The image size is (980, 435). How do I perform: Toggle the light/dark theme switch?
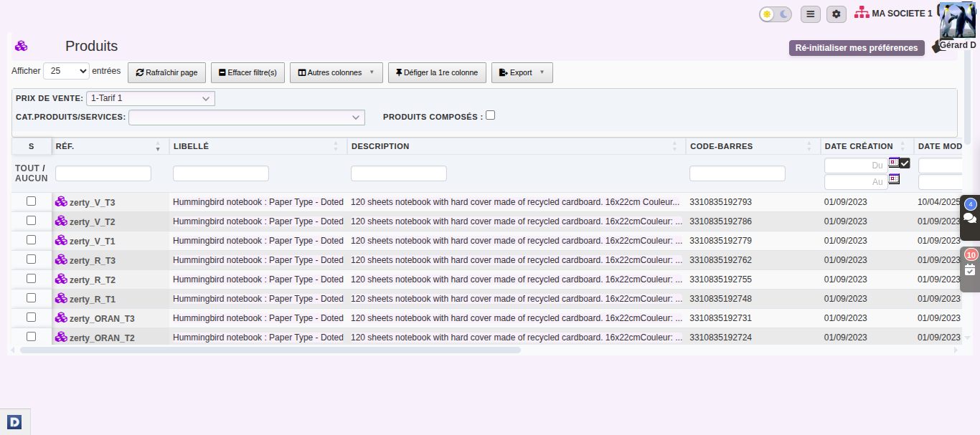point(776,14)
